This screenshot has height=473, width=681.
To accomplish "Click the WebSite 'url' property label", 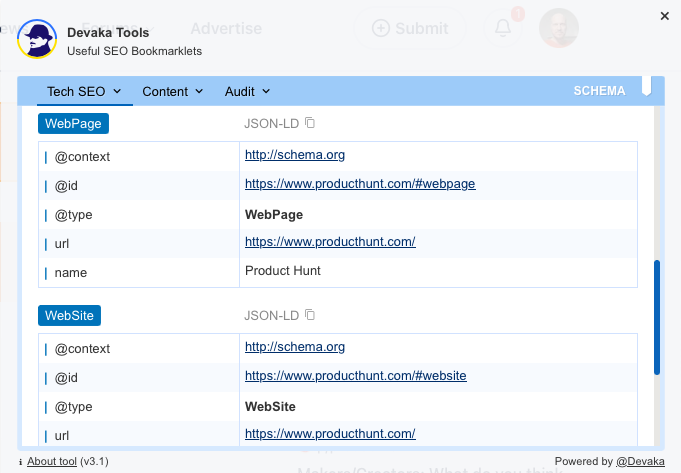I will click(x=62, y=436).
